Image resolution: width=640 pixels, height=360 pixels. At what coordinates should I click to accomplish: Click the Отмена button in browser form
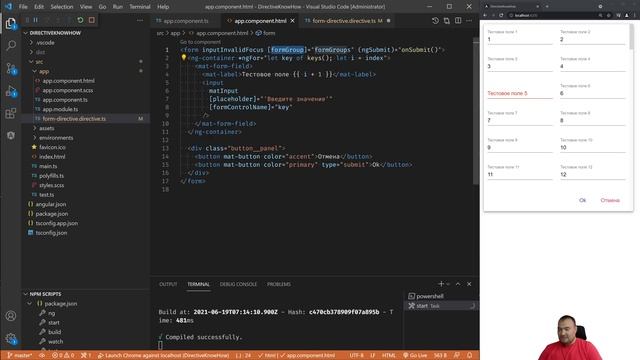[x=610, y=200]
